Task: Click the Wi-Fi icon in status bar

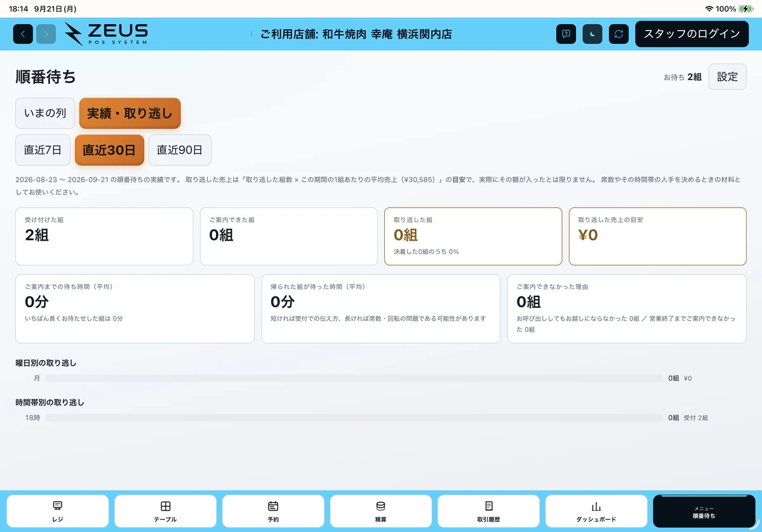Action: (x=709, y=9)
